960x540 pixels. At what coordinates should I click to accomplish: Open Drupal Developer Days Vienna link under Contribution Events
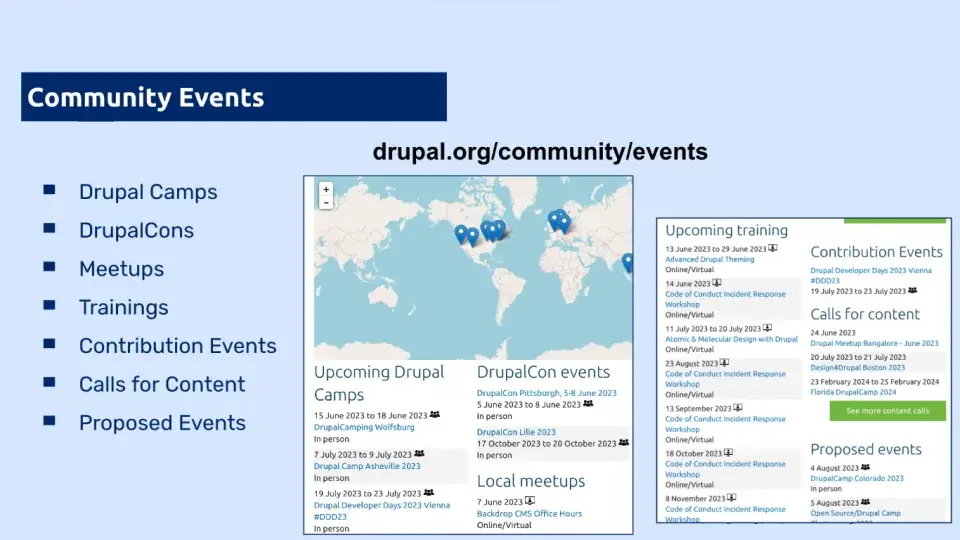[x=871, y=275]
